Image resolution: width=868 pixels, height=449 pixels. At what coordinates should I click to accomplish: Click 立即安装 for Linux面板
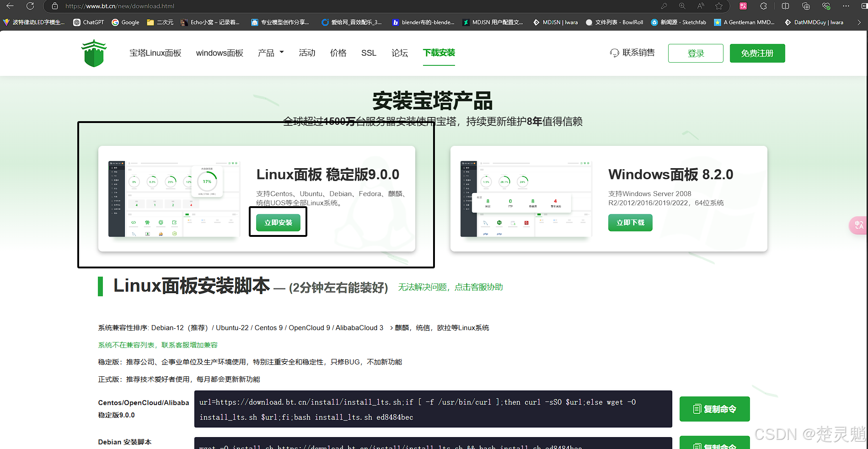[x=278, y=223]
